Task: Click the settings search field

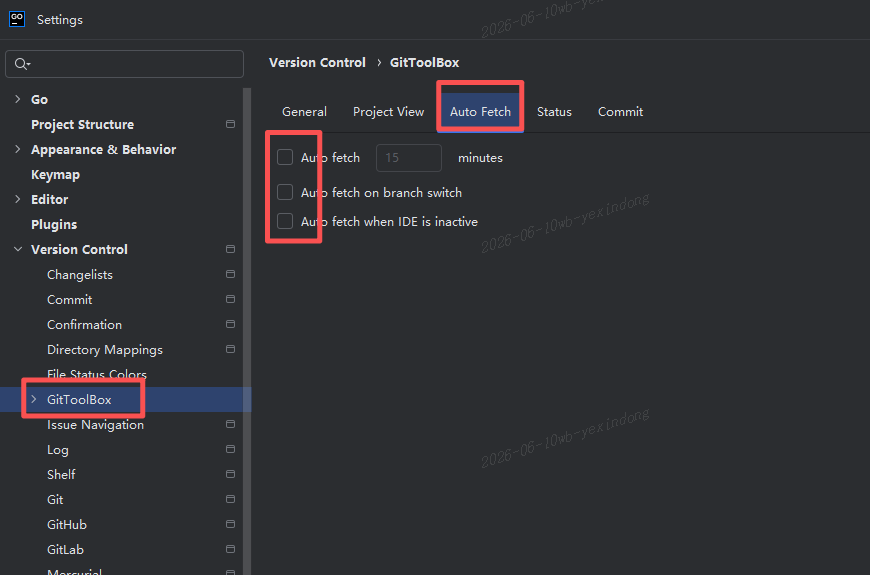Action: coord(124,64)
